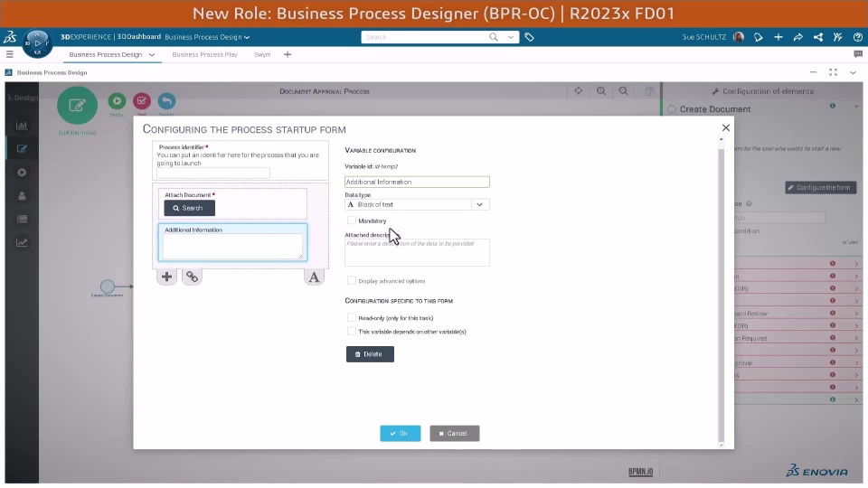Screen dimensions: 868x488
Task: Click the Create Document start node on canvas
Action: click(x=108, y=286)
